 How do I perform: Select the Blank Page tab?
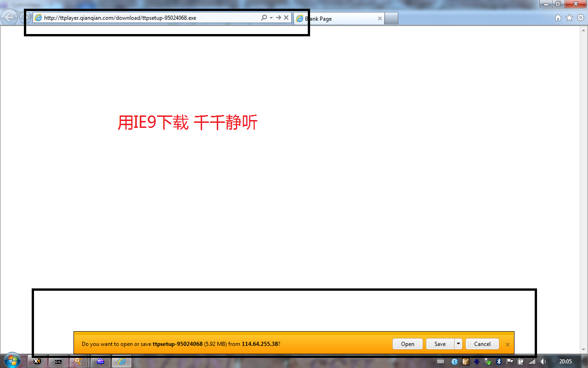click(x=339, y=18)
